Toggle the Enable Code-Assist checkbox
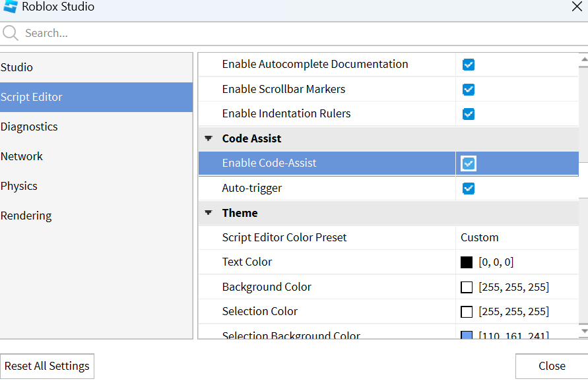The image size is (588, 381). (469, 163)
